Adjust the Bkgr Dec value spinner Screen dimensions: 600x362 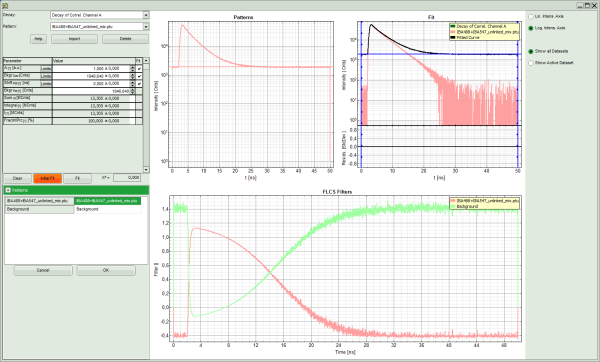(x=132, y=76)
